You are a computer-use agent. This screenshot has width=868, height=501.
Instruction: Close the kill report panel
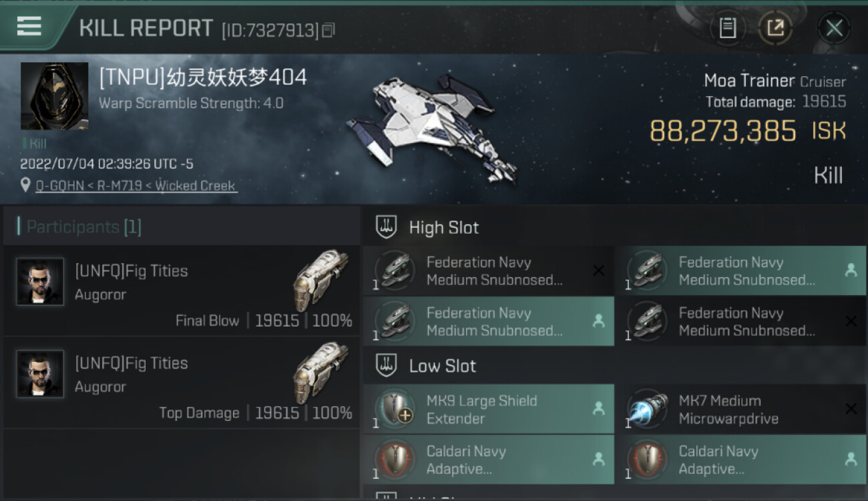(x=834, y=28)
